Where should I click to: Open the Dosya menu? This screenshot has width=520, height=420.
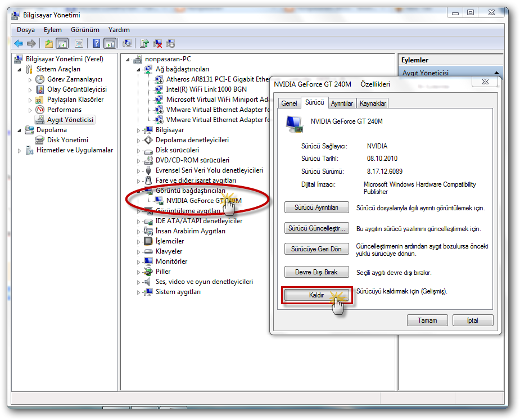[x=26, y=30]
